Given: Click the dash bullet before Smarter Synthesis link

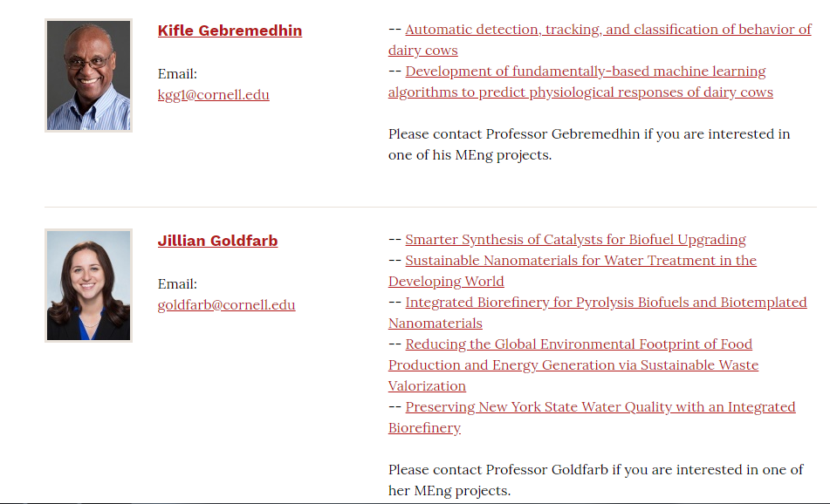Looking at the screenshot, I should (x=394, y=239).
